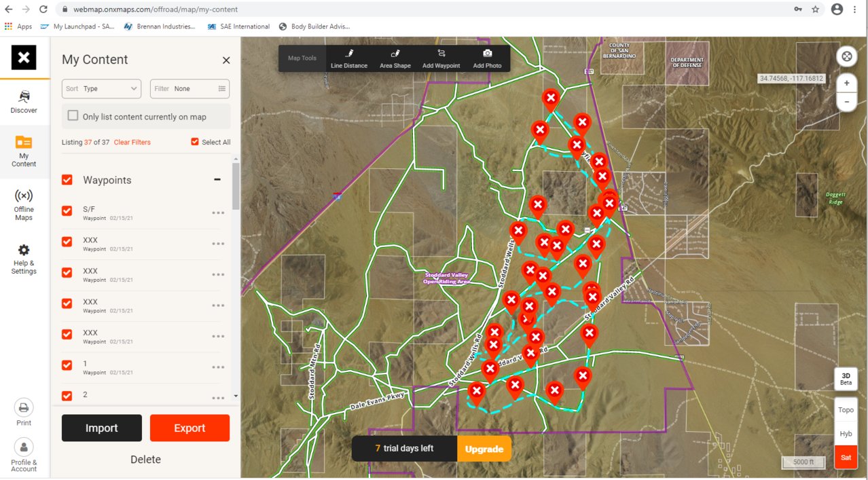Click the Import button
The image size is (868, 480).
pos(102,428)
